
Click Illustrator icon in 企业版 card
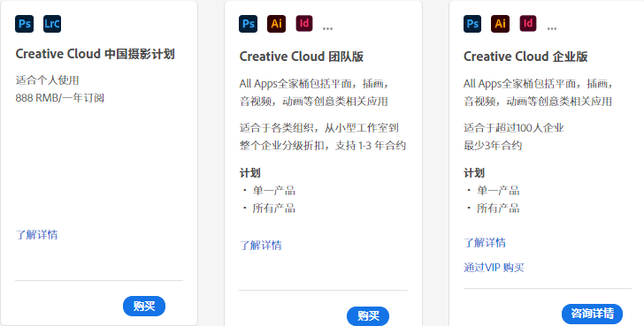[501, 24]
